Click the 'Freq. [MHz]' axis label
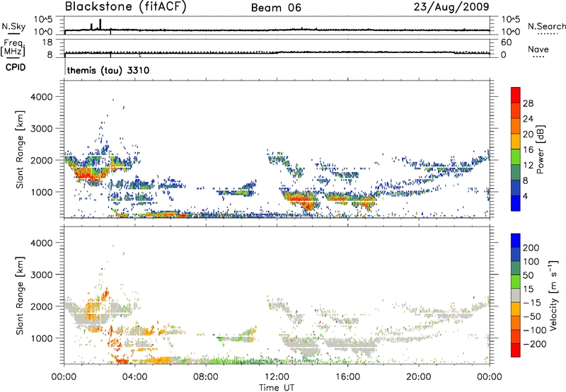The width and height of the screenshot is (566, 392). (13, 48)
